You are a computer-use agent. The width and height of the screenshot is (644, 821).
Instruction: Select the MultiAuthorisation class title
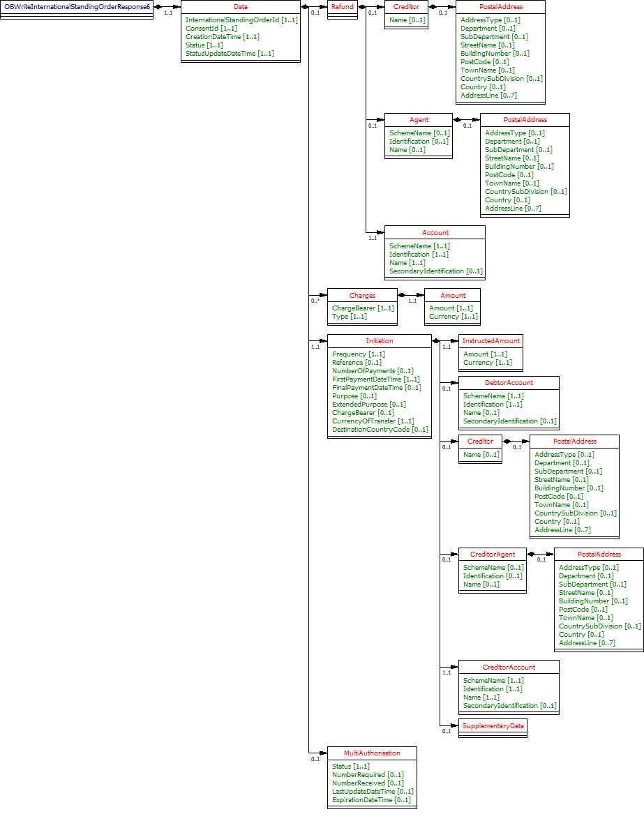point(373,753)
